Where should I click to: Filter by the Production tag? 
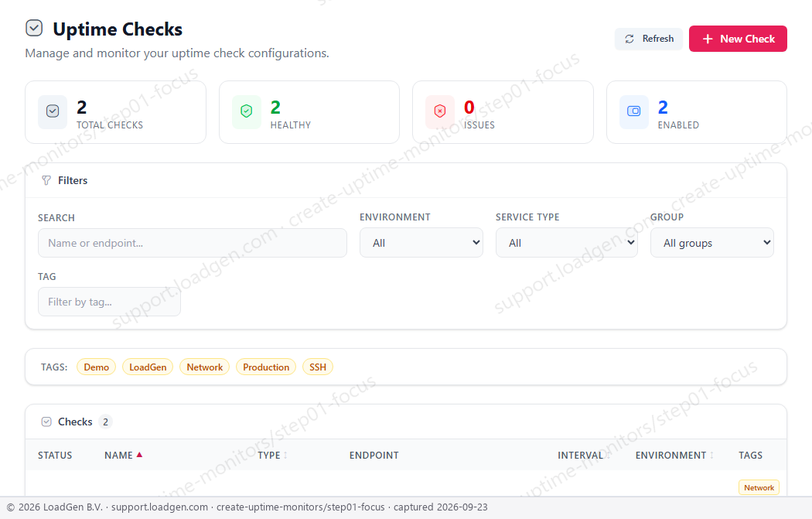(x=266, y=367)
